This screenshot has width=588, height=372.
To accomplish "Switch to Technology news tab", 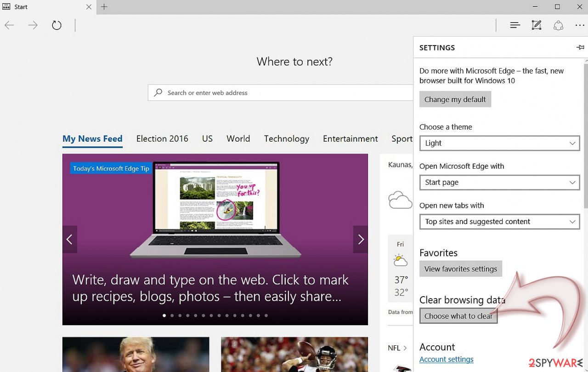I will (287, 139).
